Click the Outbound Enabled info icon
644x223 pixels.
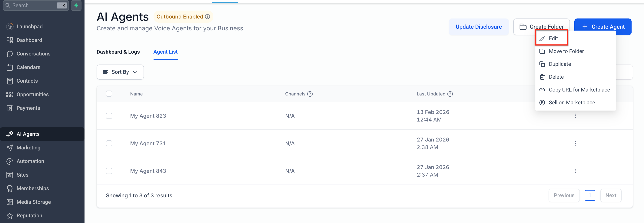[x=207, y=17]
